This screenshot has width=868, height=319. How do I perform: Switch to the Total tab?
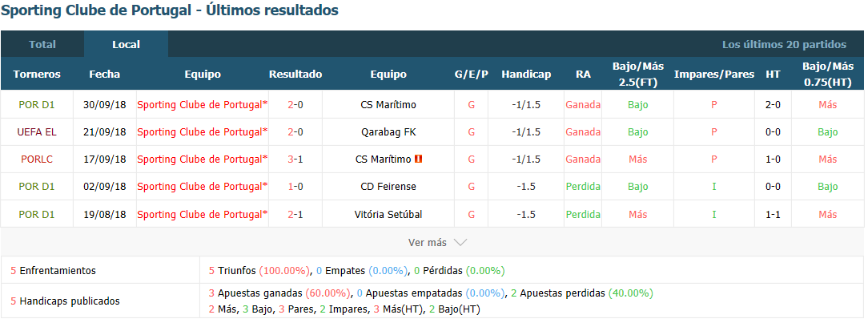pyautogui.click(x=42, y=44)
